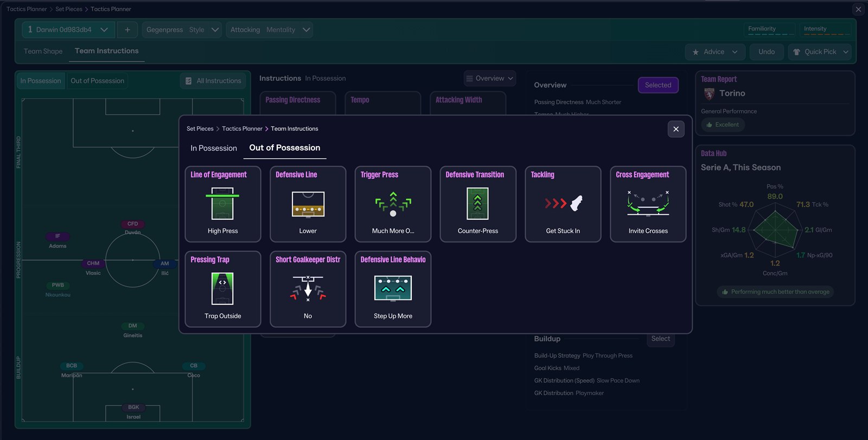This screenshot has height=440, width=868.
Task: Open the Overview dropdown in Instructions
Action: (489, 79)
